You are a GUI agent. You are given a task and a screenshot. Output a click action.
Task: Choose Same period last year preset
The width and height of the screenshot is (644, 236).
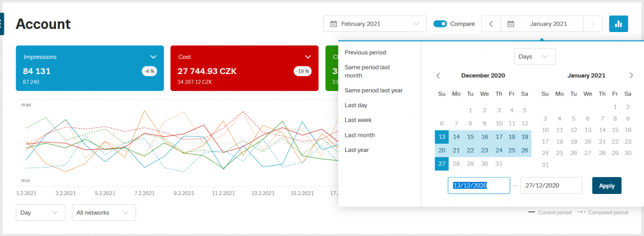374,90
